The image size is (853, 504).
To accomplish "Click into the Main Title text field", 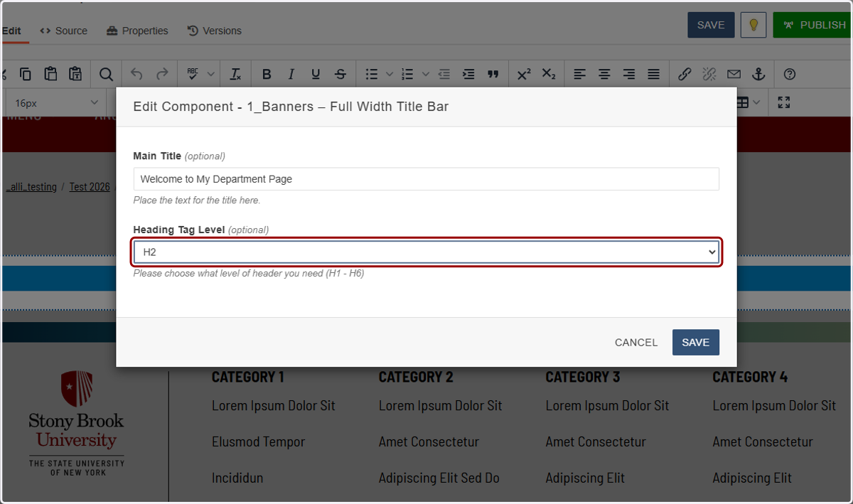I will pyautogui.click(x=426, y=179).
